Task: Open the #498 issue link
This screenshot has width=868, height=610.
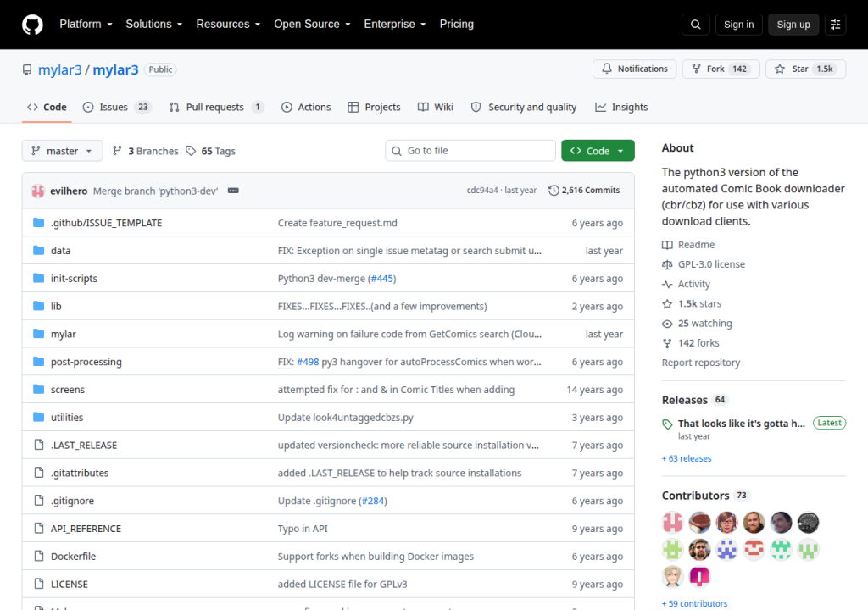Action: coord(308,362)
